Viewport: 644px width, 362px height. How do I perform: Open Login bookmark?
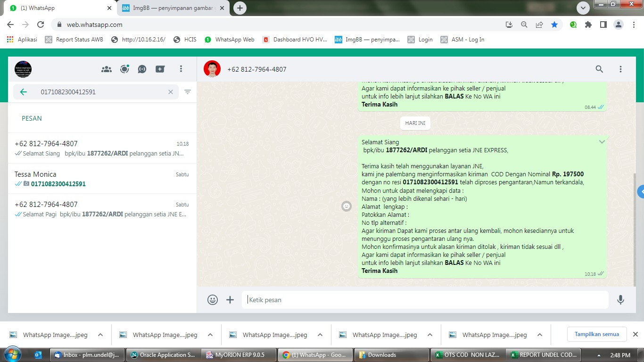[420, 40]
